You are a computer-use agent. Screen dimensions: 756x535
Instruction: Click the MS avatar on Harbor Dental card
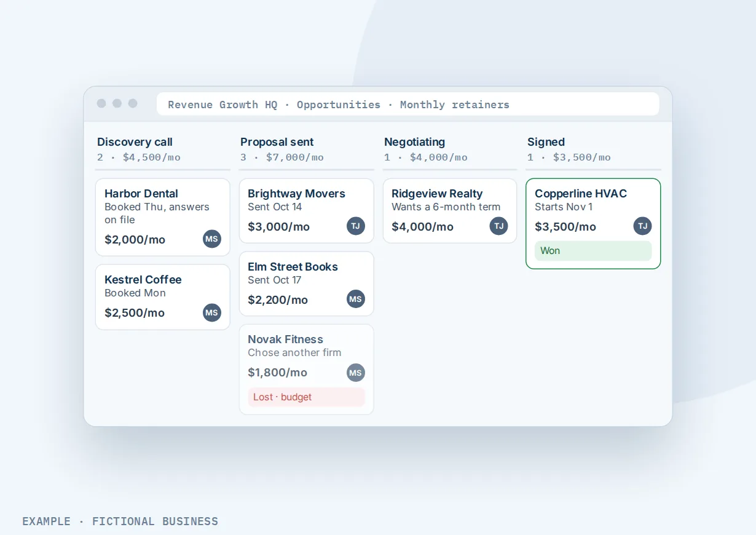pyautogui.click(x=212, y=239)
